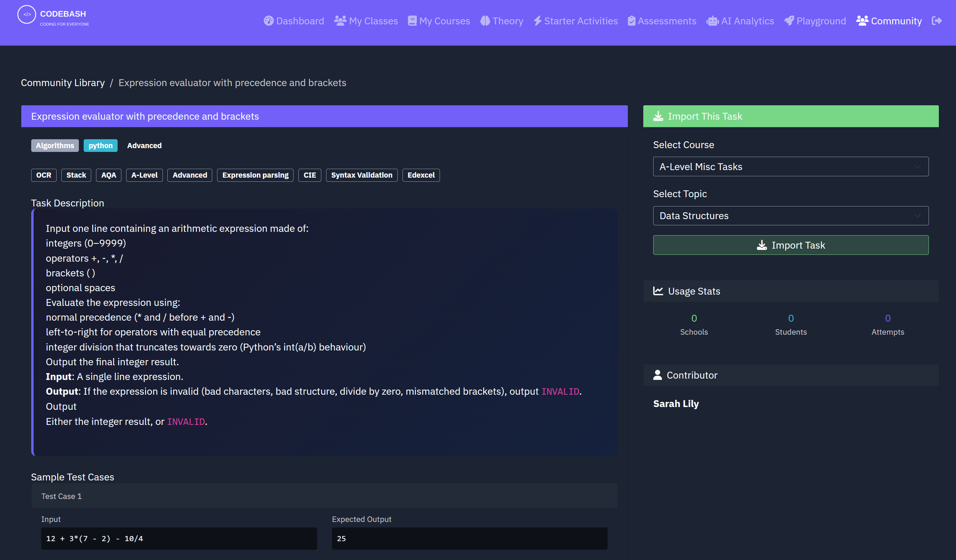Navigate to Starter Activities
This screenshot has width=956, height=560.
coord(575,21)
